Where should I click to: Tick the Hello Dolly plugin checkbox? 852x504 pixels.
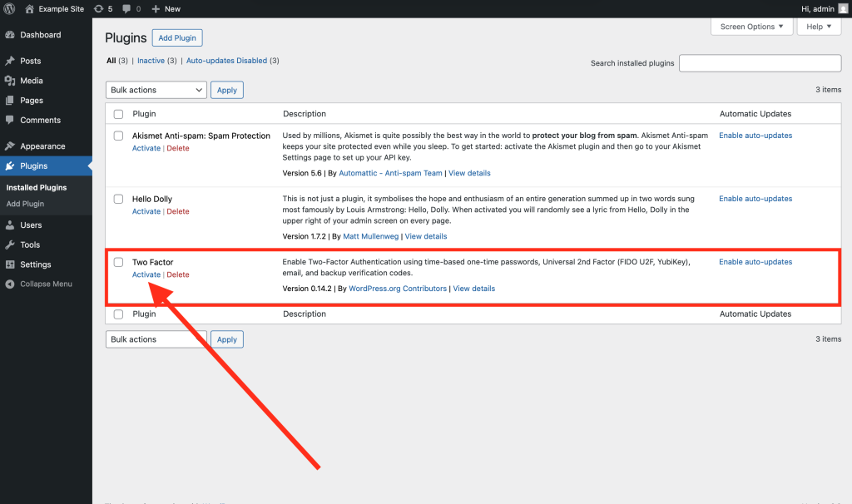tap(118, 199)
